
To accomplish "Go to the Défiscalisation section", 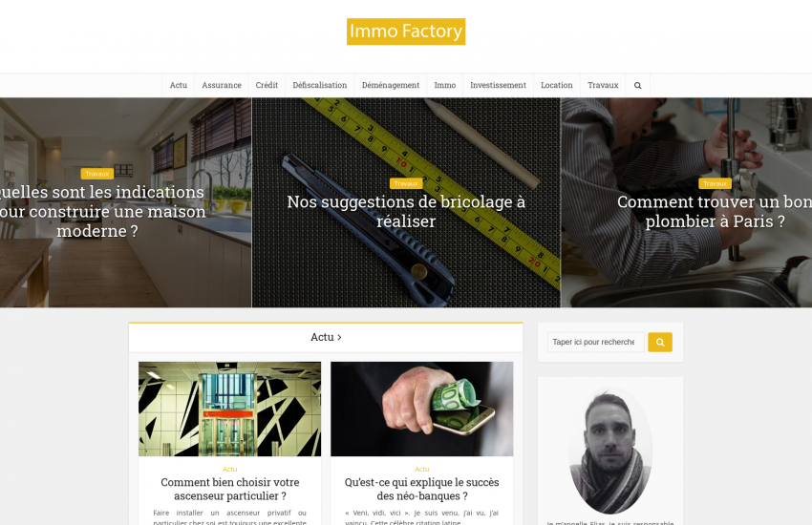I will 319,85.
